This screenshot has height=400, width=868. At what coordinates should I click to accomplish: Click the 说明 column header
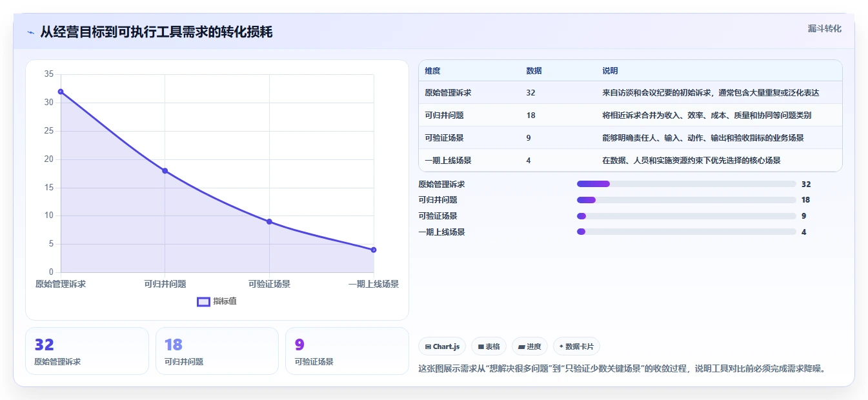pyautogui.click(x=610, y=70)
